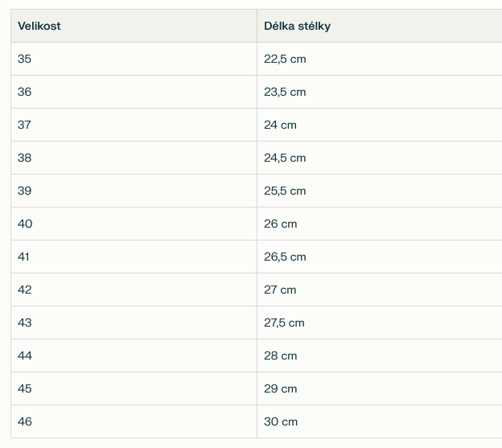Select size 38 in the table
The height and width of the screenshot is (448, 502).
[x=25, y=158]
